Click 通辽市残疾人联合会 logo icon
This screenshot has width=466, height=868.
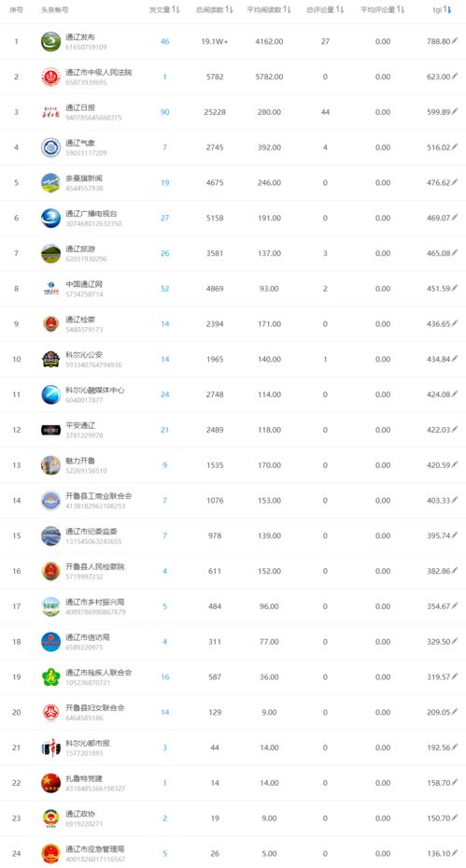point(51,677)
